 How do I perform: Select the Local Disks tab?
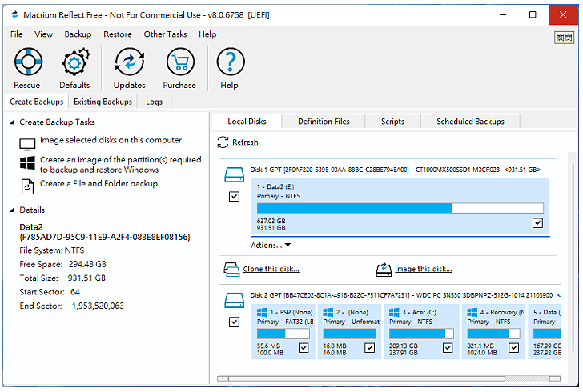247,122
